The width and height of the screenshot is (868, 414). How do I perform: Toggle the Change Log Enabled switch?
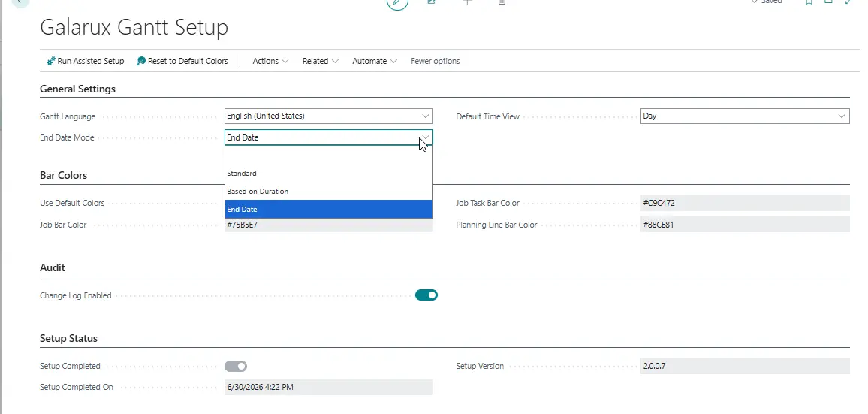pos(426,295)
